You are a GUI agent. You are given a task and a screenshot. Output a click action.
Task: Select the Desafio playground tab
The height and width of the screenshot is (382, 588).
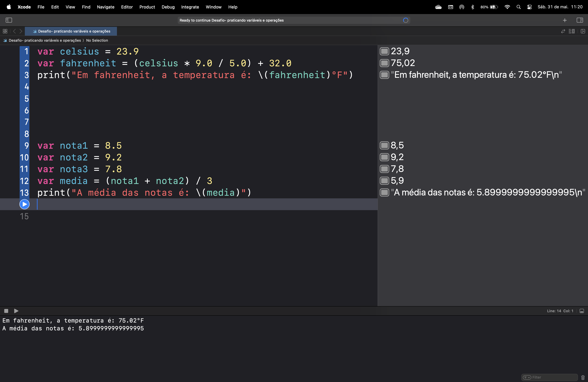tap(71, 31)
